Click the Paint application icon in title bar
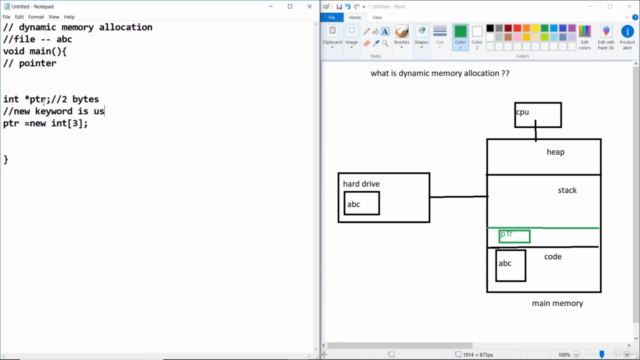 click(x=327, y=7)
